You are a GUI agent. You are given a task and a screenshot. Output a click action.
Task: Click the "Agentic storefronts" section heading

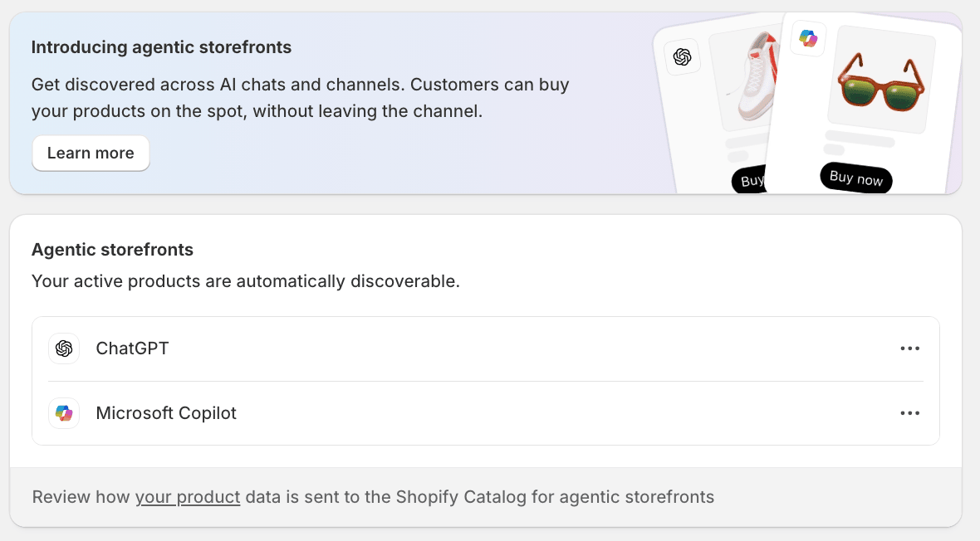coord(112,250)
